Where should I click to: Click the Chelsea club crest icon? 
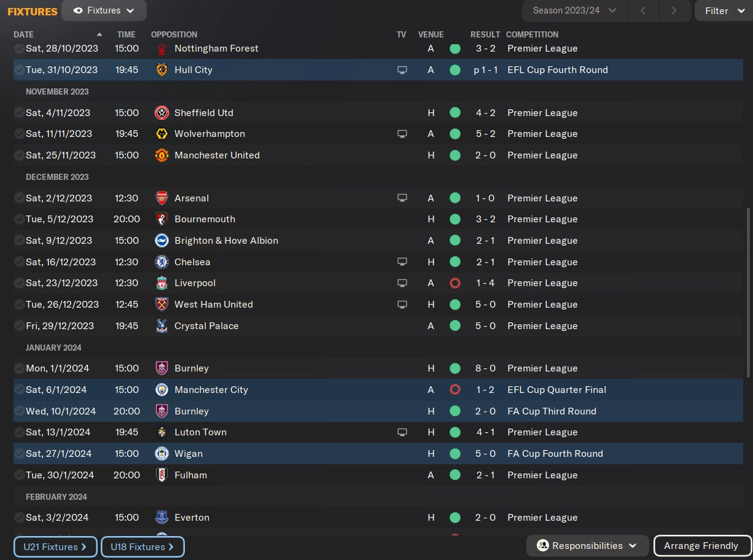pos(162,262)
